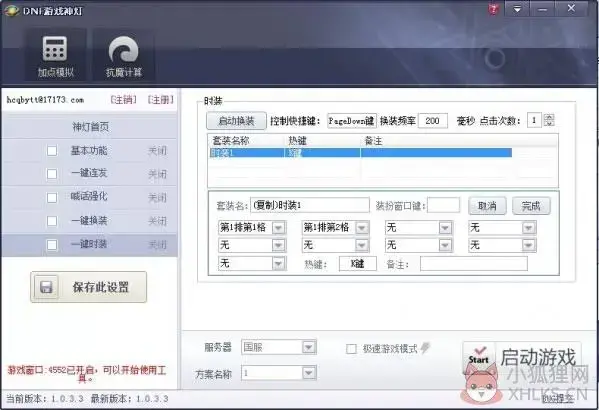The height and width of the screenshot is (410, 599).
Task: Open the 第1排第1格 slot dropdown
Action: tap(278, 228)
